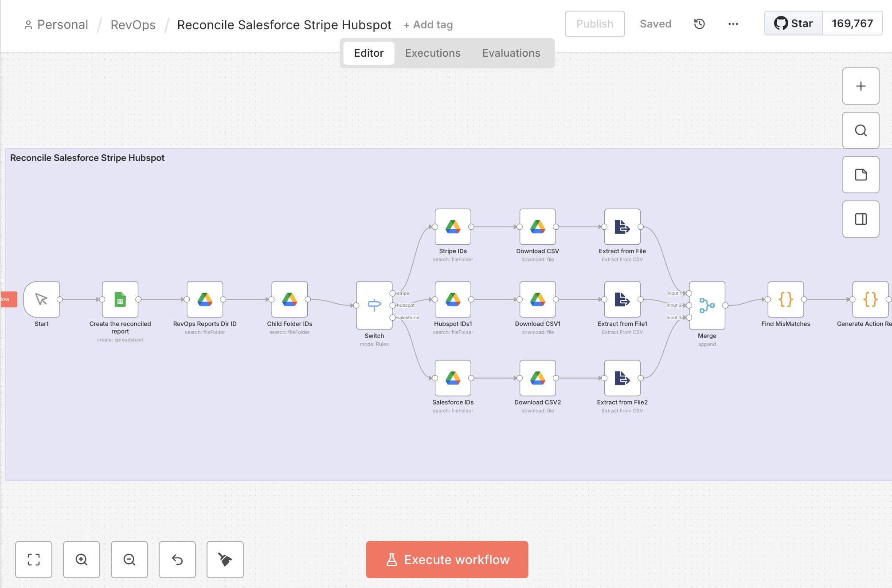The width and height of the screenshot is (892, 588).
Task: Open the three-dot workflow options menu
Action: [x=733, y=24]
